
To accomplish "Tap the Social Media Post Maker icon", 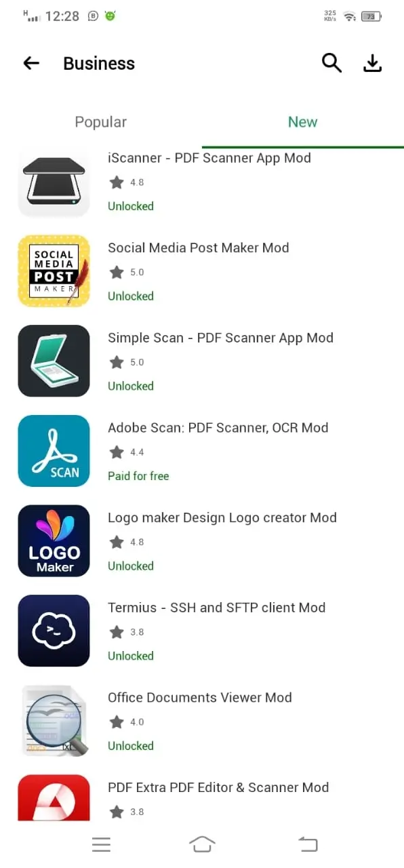I will coord(54,271).
